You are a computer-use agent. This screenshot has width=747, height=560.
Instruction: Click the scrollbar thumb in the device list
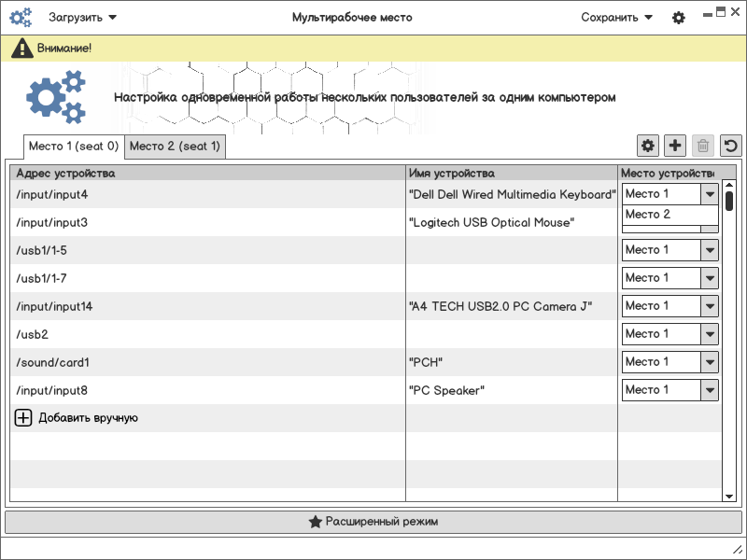[x=729, y=201]
